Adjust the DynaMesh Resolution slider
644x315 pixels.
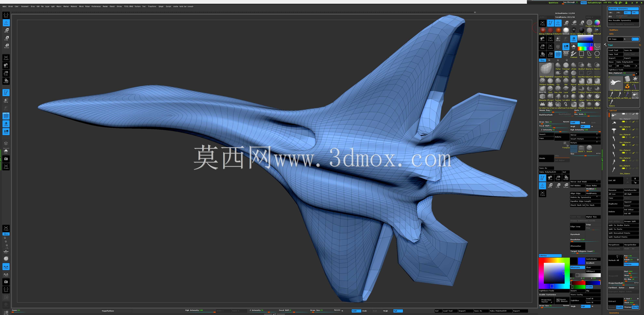point(585,240)
